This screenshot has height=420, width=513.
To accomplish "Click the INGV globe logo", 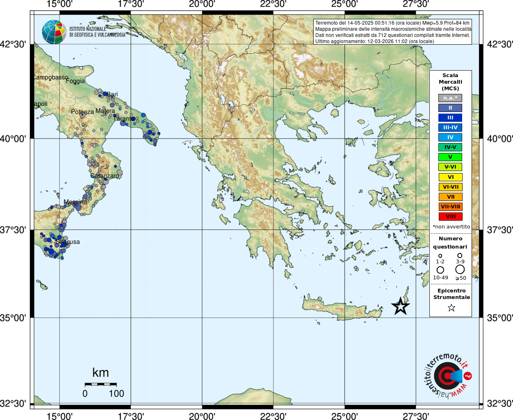I will tap(54, 32).
